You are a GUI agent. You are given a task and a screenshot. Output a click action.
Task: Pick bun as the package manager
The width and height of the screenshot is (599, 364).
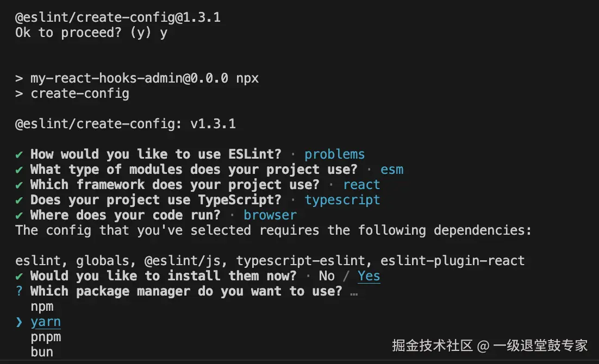click(x=42, y=352)
